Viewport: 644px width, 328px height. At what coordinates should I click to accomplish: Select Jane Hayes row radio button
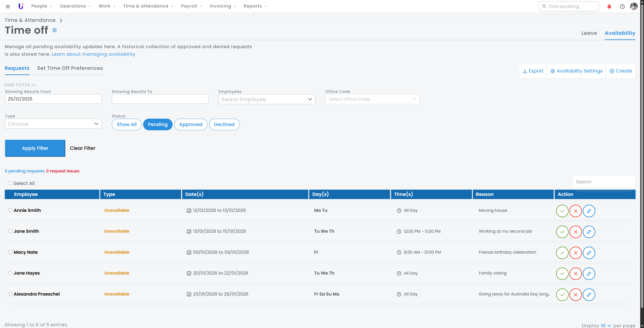click(x=10, y=273)
